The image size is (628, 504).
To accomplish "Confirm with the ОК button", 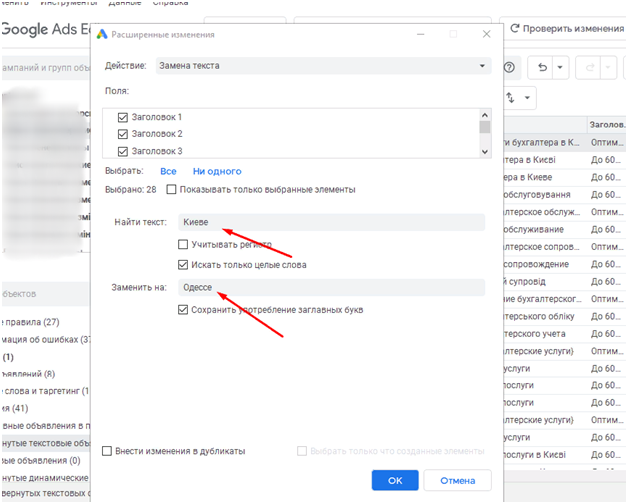I will [395, 480].
